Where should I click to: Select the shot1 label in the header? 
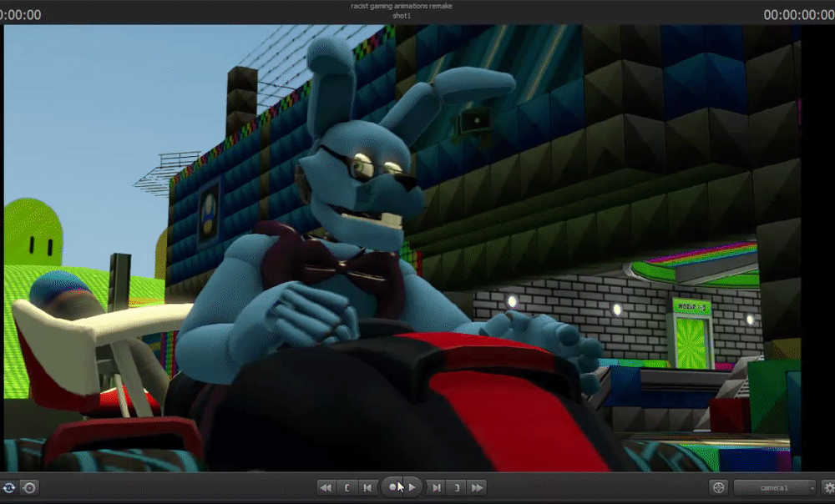click(x=402, y=16)
